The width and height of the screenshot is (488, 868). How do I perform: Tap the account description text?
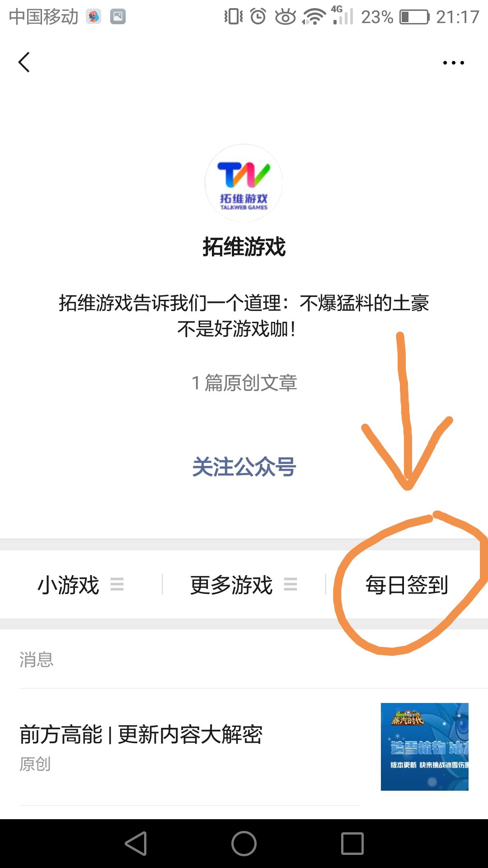(244, 316)
